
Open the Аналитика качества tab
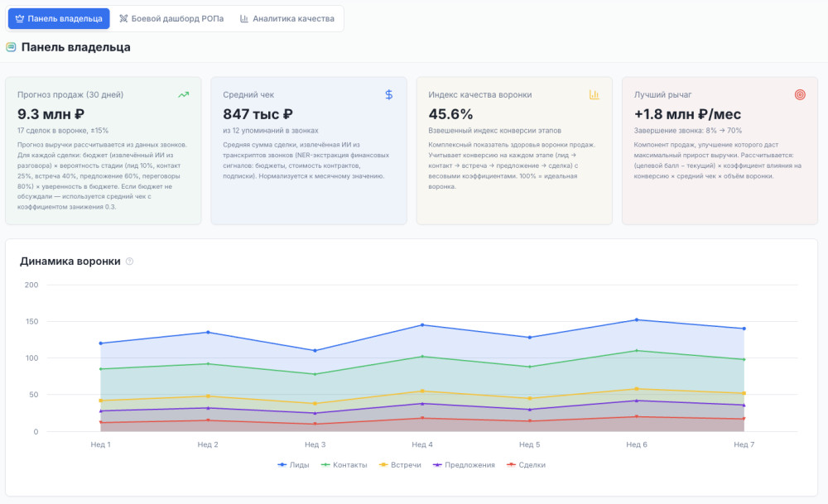286,18
